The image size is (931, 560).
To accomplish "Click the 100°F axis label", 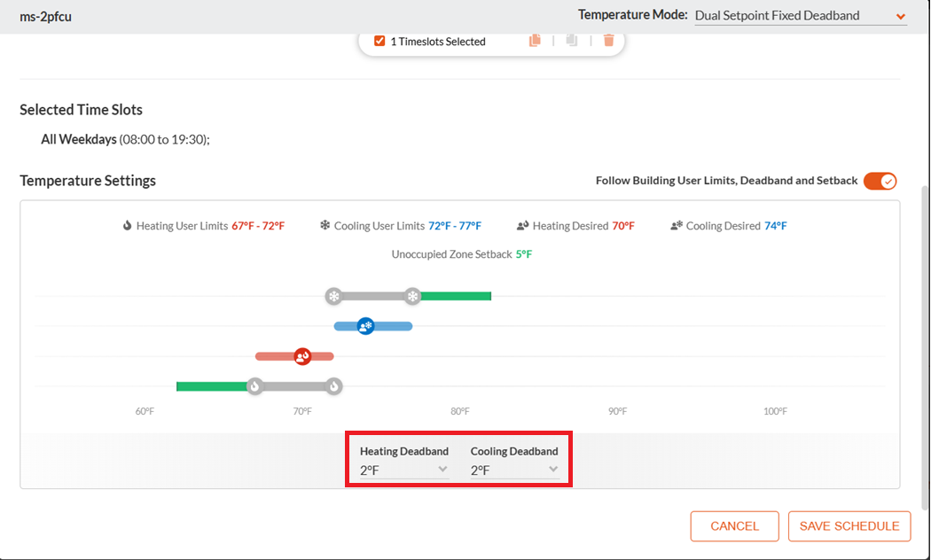I will (x=776, y=411).
